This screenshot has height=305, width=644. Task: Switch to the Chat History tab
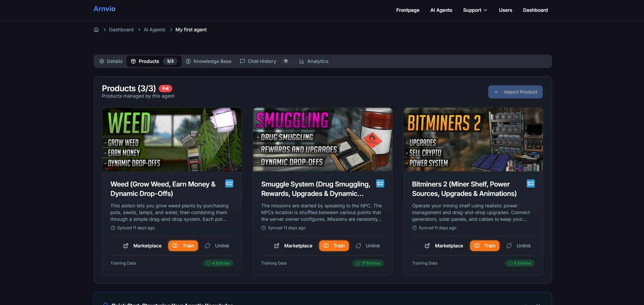(264, 61)
